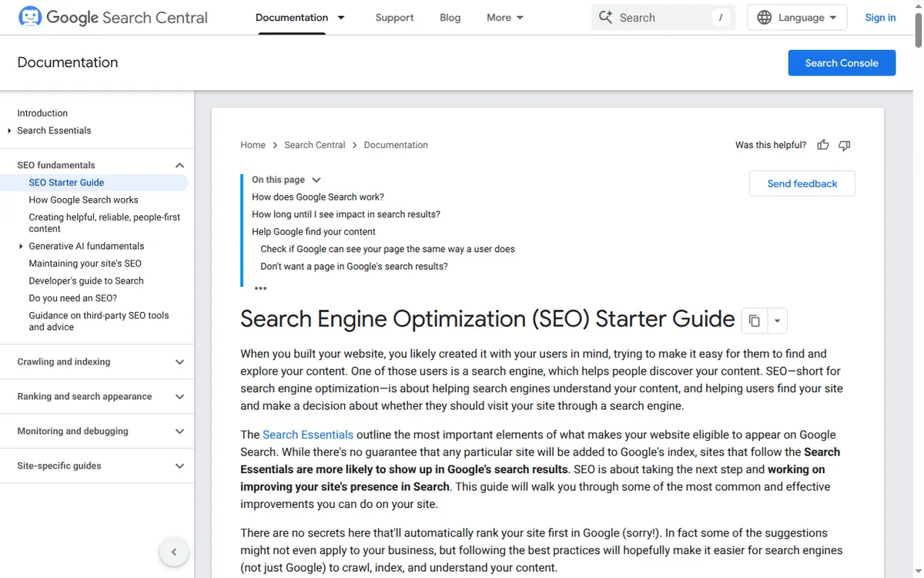Open Maintaining your site's SEO

(x=85, y=264)
